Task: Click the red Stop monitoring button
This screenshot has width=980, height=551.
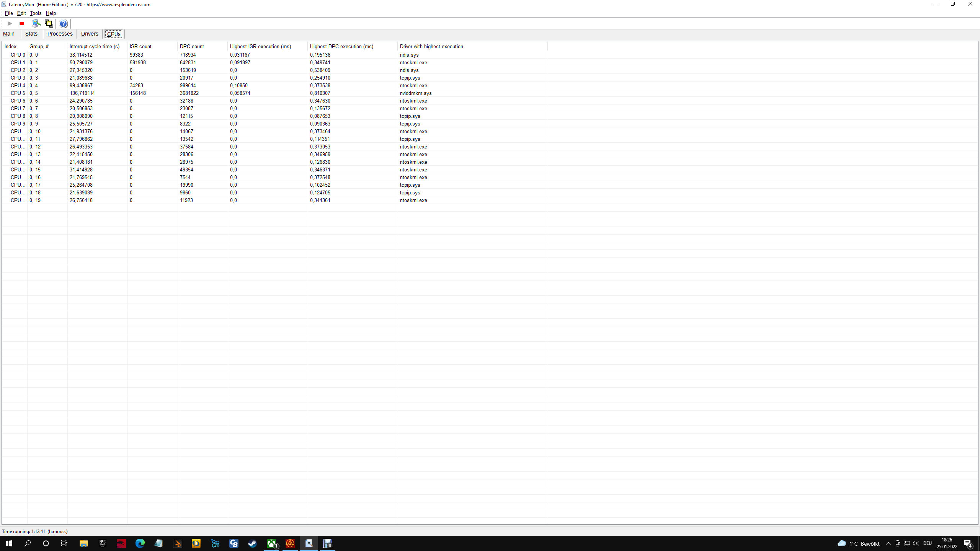Action: pyautogui.click(x=22, y=24)
